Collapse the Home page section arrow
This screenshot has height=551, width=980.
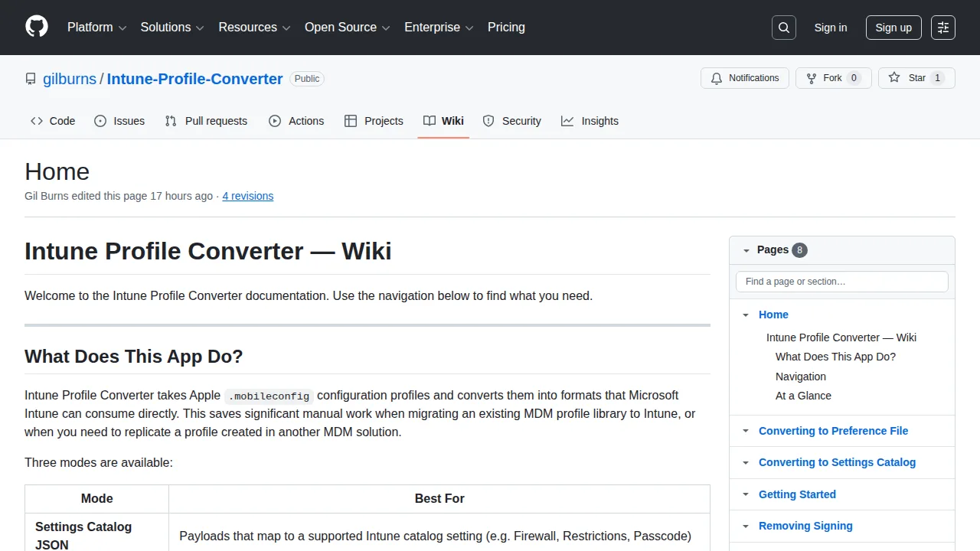[746, 315]
